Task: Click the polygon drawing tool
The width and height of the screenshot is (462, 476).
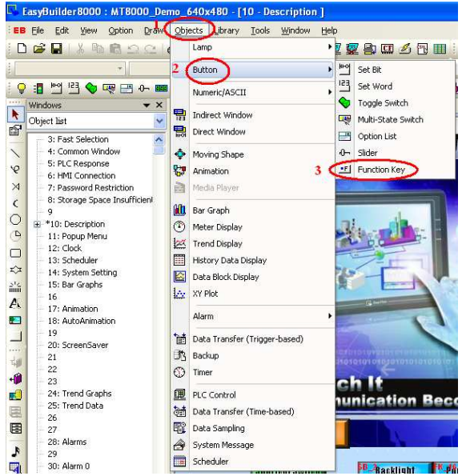Action: coord(16,270)
